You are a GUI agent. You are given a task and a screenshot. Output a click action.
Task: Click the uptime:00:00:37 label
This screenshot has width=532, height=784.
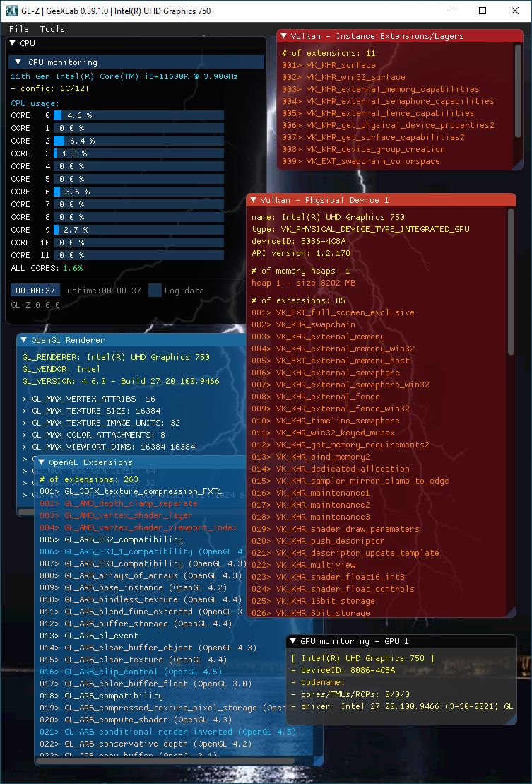tap(104, 291)
